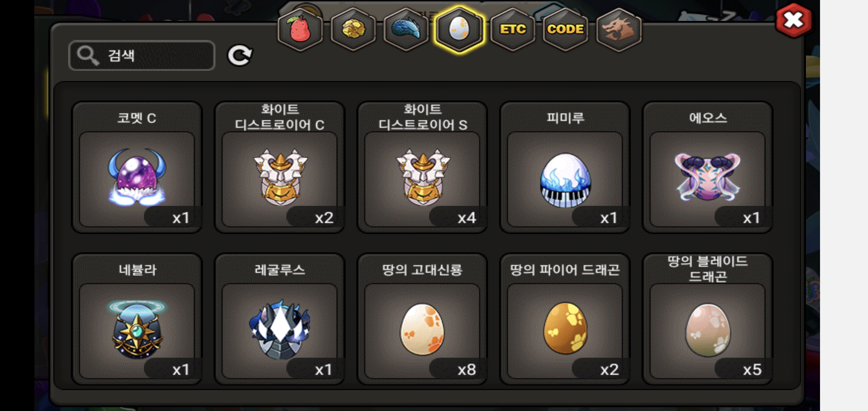The image size is (868, 411).
Task: Open the dragon head category tab
Action: tap(619, 29)
